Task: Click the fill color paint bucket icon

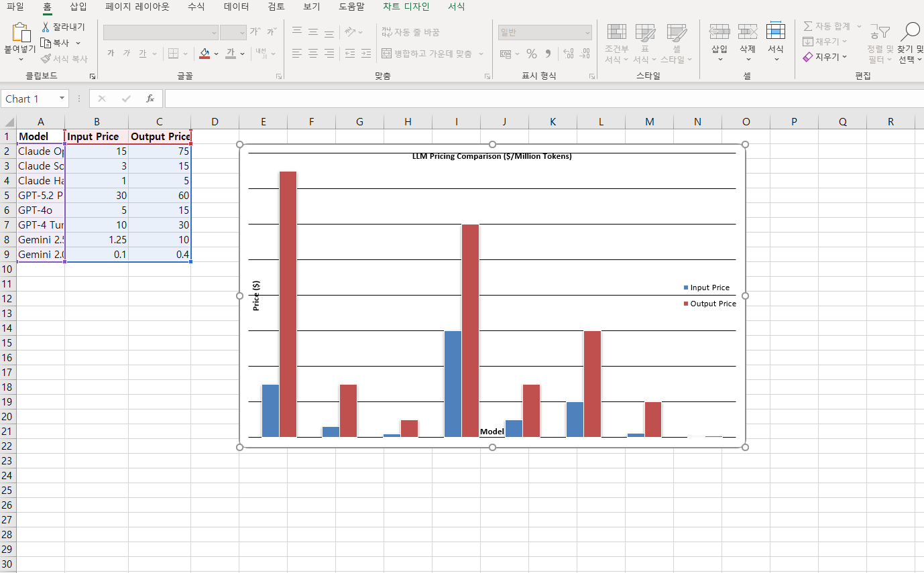Action: pos(205,54)
